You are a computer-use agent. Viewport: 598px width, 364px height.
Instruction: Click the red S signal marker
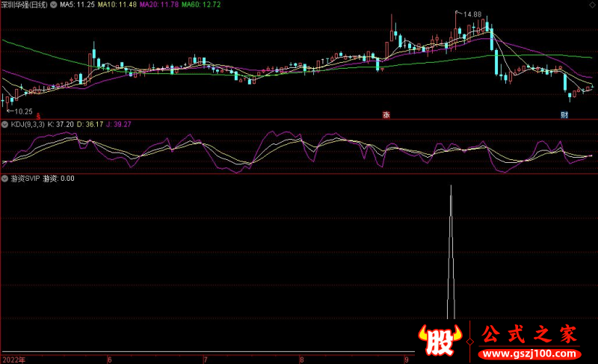coord(38,116)
